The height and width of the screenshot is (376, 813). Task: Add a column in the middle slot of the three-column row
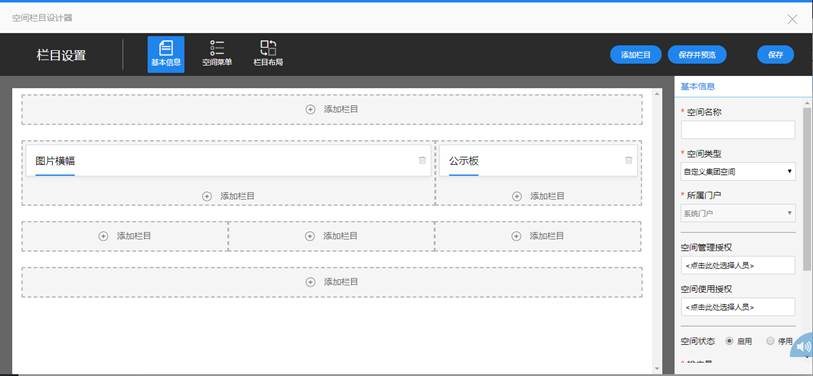click(x=331, y=236)
